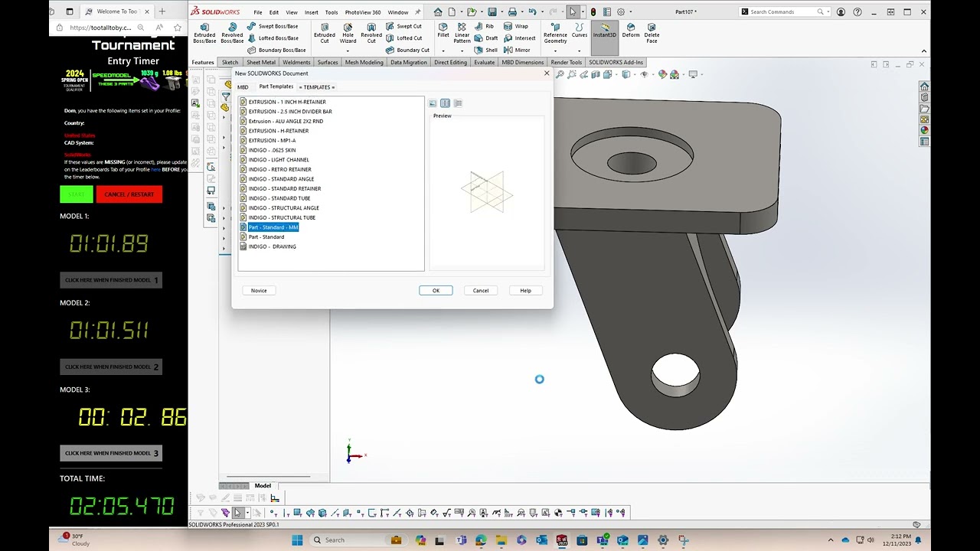980x551 pixels.
Task: Select the Delete Face tool
Action: pos(652,32)
